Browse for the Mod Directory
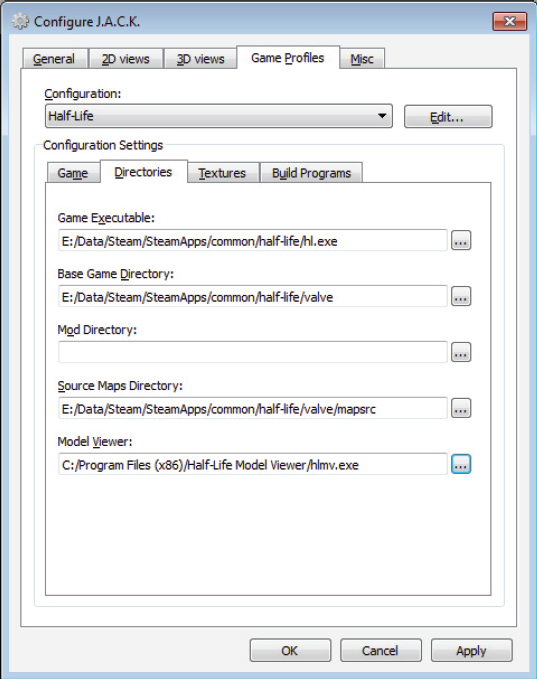 click(x=461, y=352)
